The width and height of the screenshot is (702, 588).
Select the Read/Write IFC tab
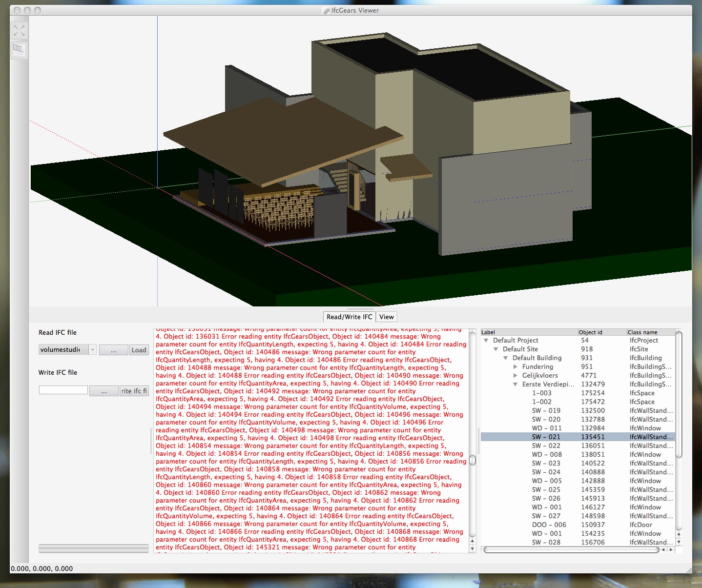pos(350,317)
